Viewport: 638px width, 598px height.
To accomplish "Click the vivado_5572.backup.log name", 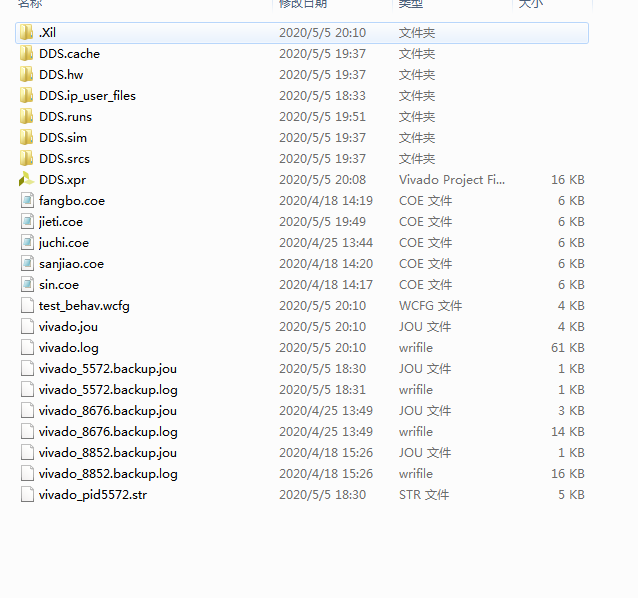I will click(x=108, y=390).
